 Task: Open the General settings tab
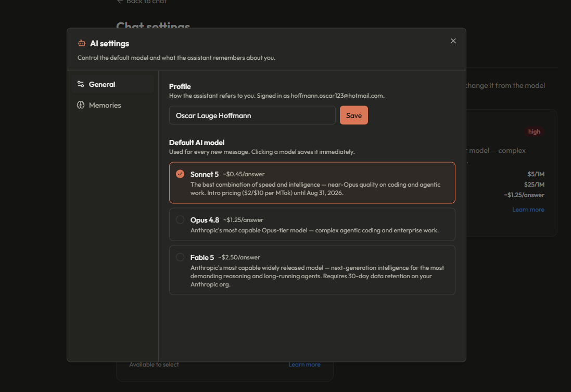pyautogui.click(x=112, y=84)
